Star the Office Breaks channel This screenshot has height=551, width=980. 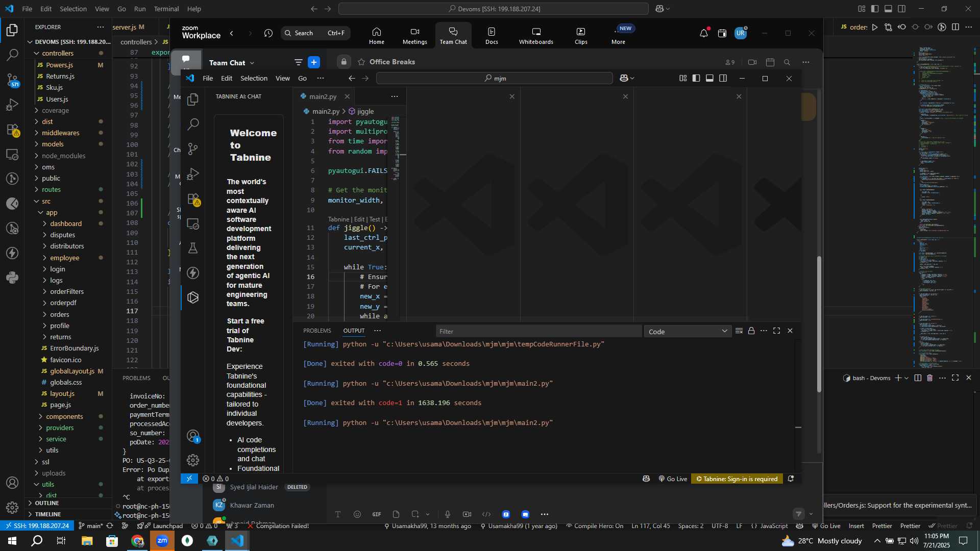(x=361, y=62)
